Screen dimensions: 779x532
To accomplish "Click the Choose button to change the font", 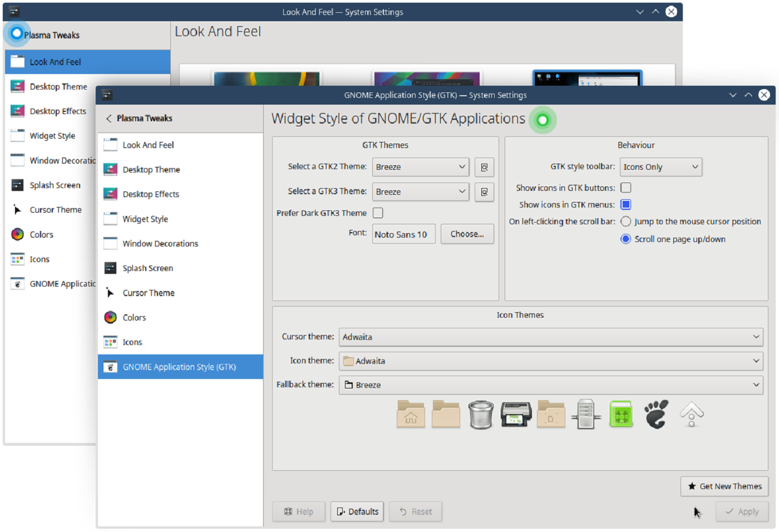I will (467, 234).
